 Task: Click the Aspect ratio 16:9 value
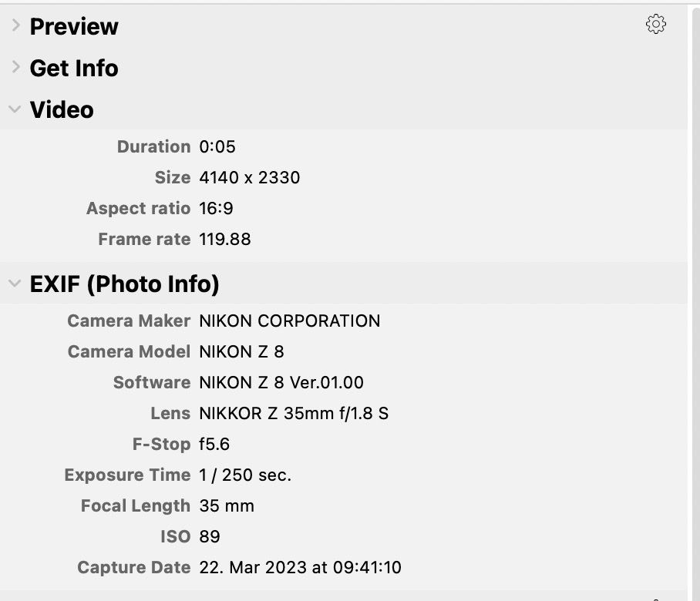click(x=216, y=208)
